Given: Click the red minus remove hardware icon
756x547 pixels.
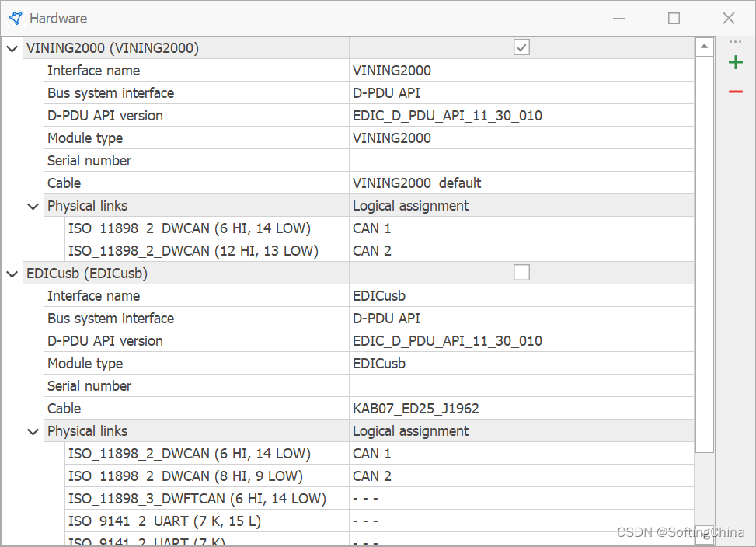Looking at the screenshot, I should click(735, 92).
